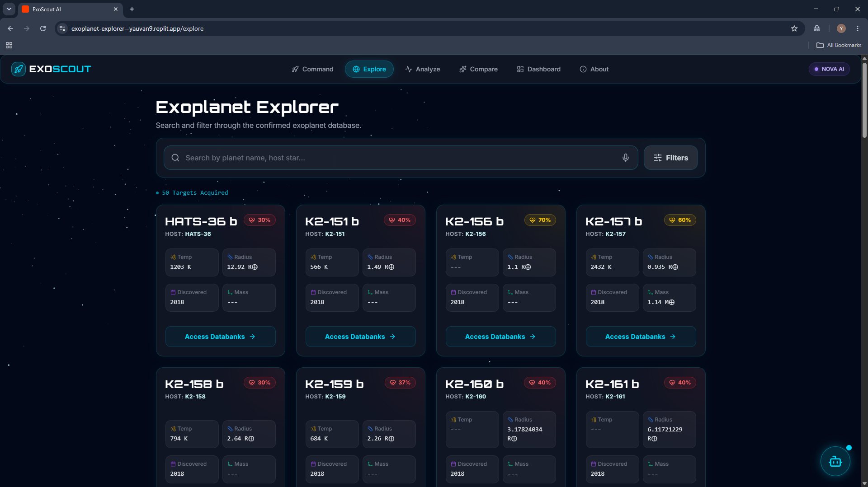The width and height of the screenshot is (868, 487).
Task: Click the 70% score badge on K2-156 b
Action: (540, 220)
